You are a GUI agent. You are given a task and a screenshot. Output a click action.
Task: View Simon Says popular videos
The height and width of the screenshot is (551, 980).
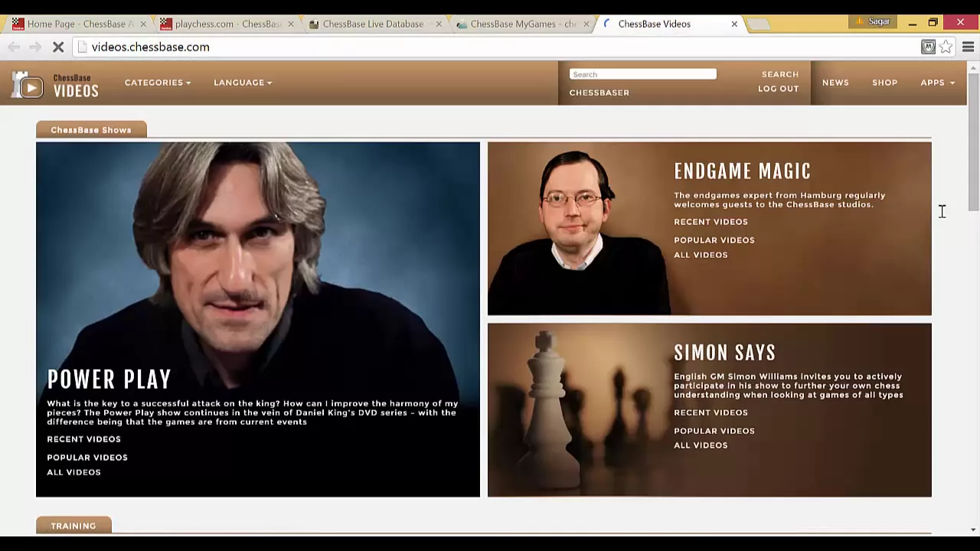pyautogui.click(x=714, y=431)
